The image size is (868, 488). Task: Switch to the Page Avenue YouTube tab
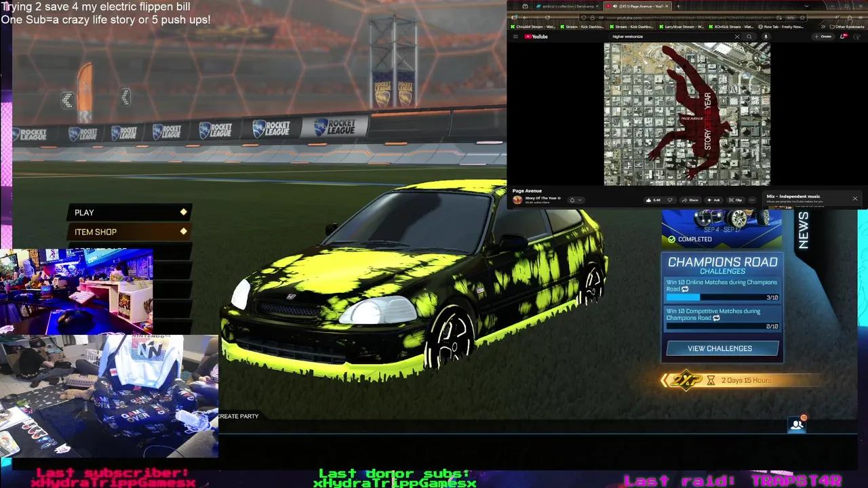(637, 6)
